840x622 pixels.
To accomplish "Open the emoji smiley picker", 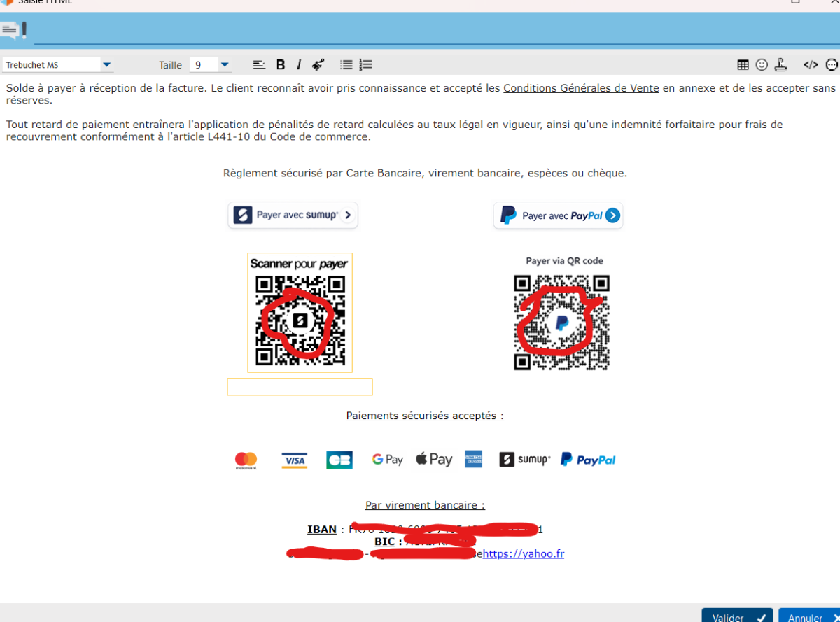I will pyautogui.click(x=762, y=65).
